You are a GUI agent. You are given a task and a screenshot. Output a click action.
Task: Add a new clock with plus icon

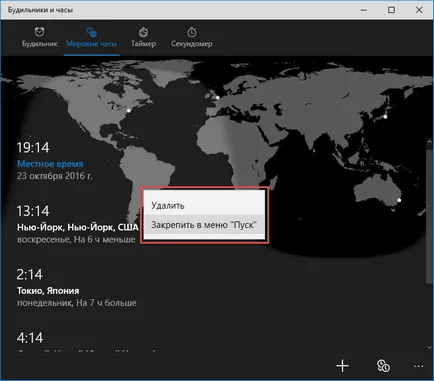point(342,366)
